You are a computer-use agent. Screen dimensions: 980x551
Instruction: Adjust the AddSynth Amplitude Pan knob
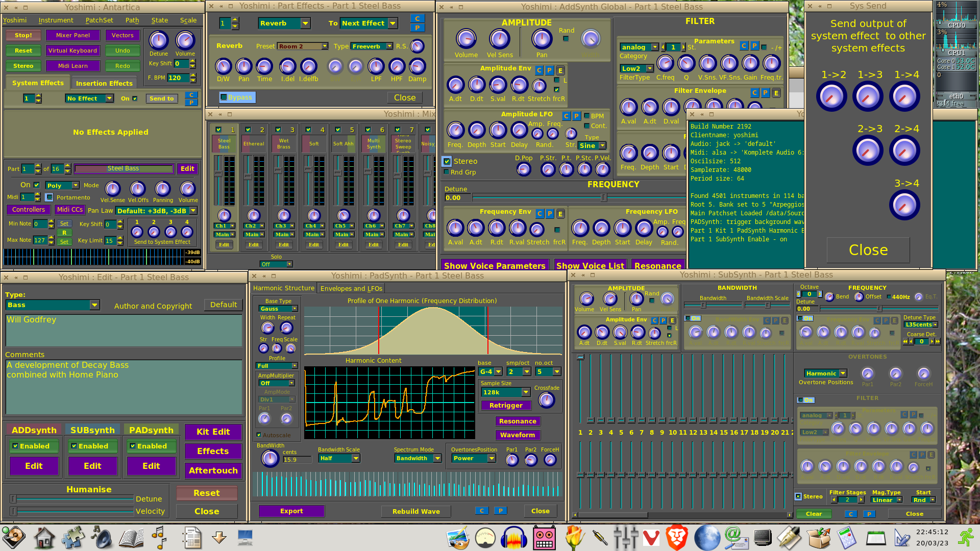[x=542, y=39]
